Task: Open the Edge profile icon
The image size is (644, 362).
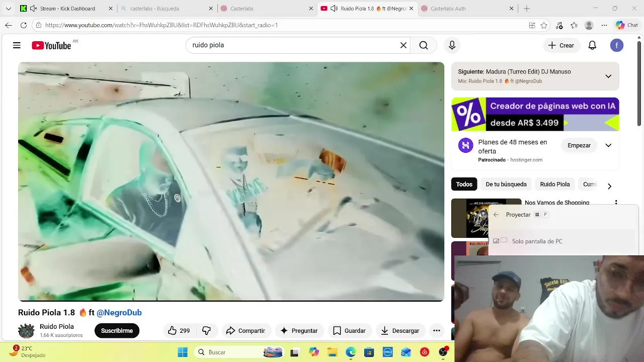Action: 589,25
